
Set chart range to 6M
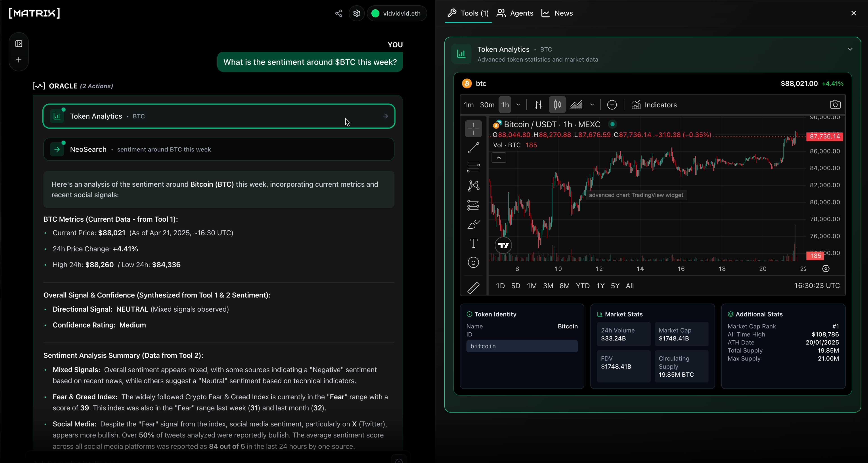(x=564, y=286)
